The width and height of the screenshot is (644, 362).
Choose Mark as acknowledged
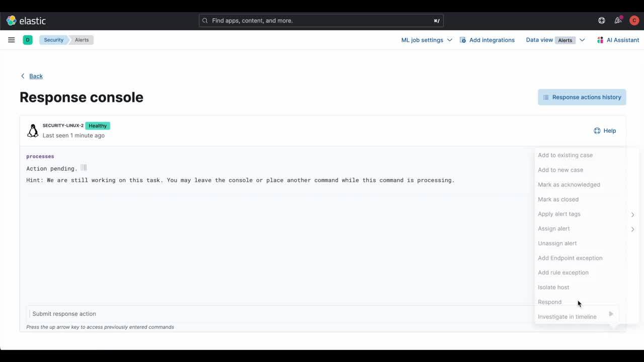click(569, 185)
